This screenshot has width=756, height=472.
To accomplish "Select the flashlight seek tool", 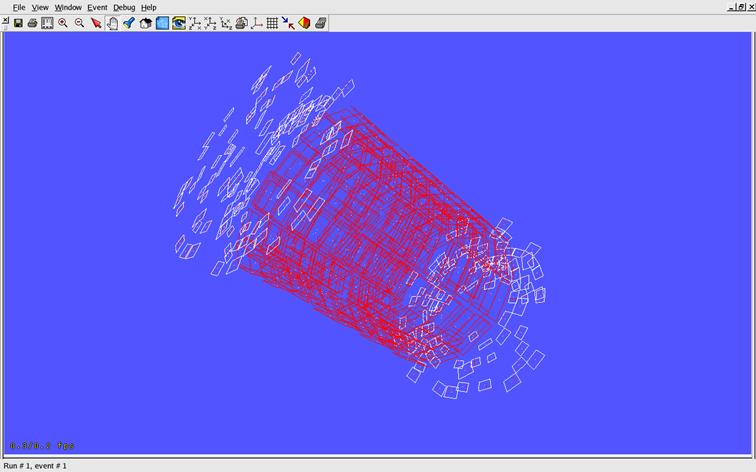I will point(129,23).
